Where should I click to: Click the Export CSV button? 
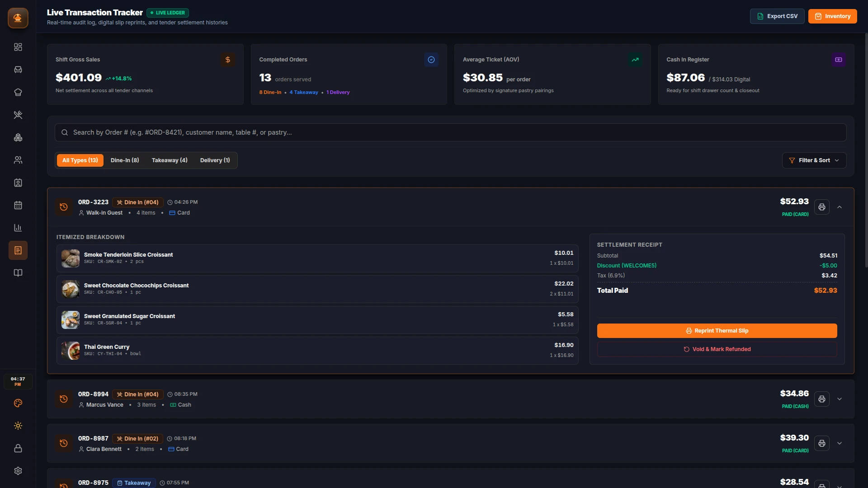pyautogui.click(x=777, y=16)
